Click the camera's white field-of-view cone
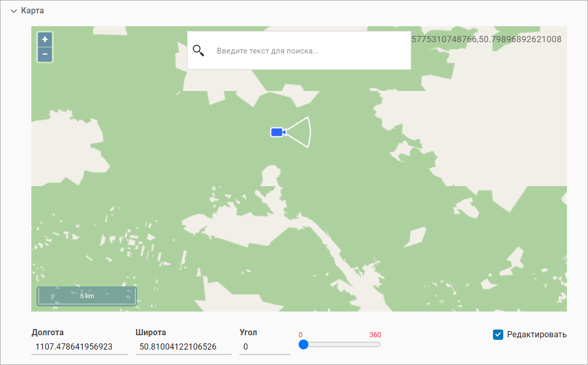588x365 pixels. tap(301, 133)
